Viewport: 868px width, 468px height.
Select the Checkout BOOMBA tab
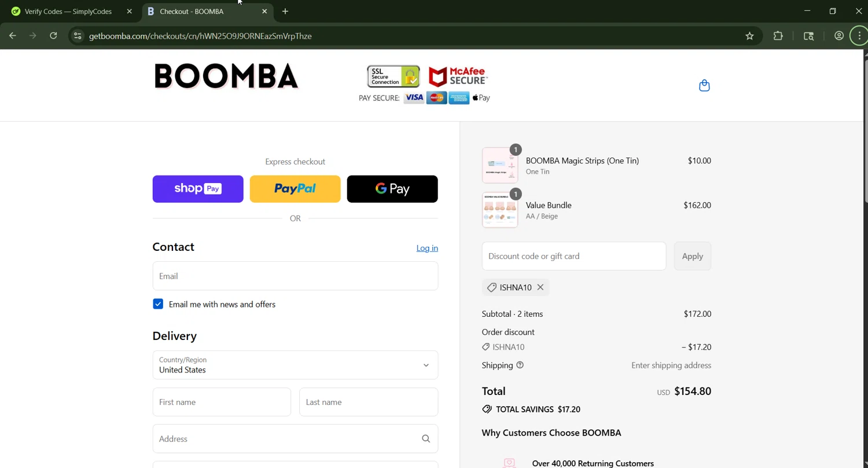tap(208, 12)
